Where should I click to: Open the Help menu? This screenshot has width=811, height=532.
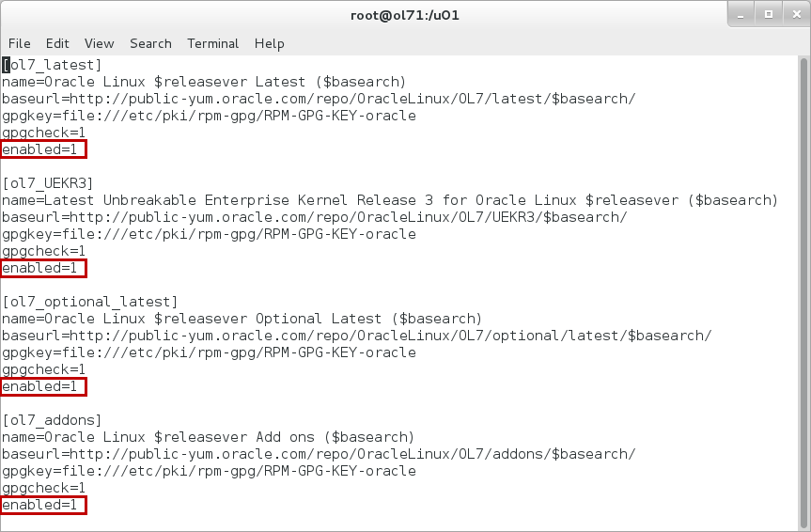(x=269, y=43)
